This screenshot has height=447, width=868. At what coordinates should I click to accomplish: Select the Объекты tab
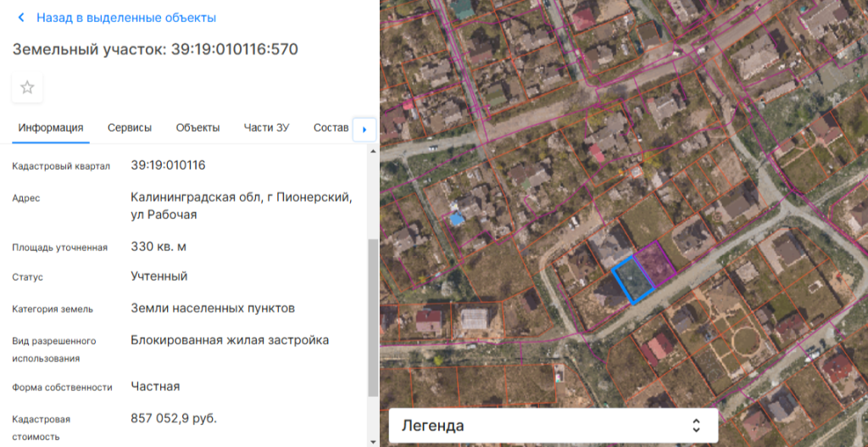point(198,128)
